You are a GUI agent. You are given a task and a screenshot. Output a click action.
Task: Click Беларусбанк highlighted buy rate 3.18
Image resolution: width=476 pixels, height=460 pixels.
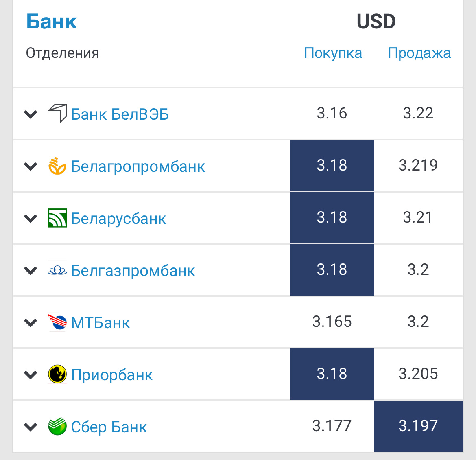click(332, 218)
